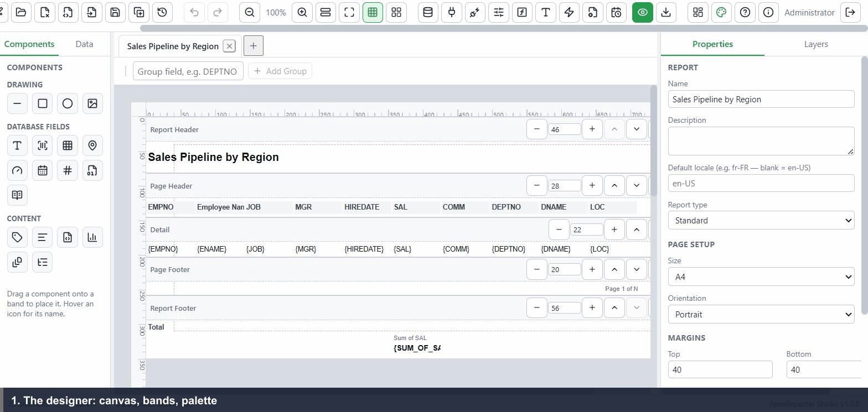Screen dimensions: 868x412
Task: Move Detail band up
Action: click(x=637, y=229)
